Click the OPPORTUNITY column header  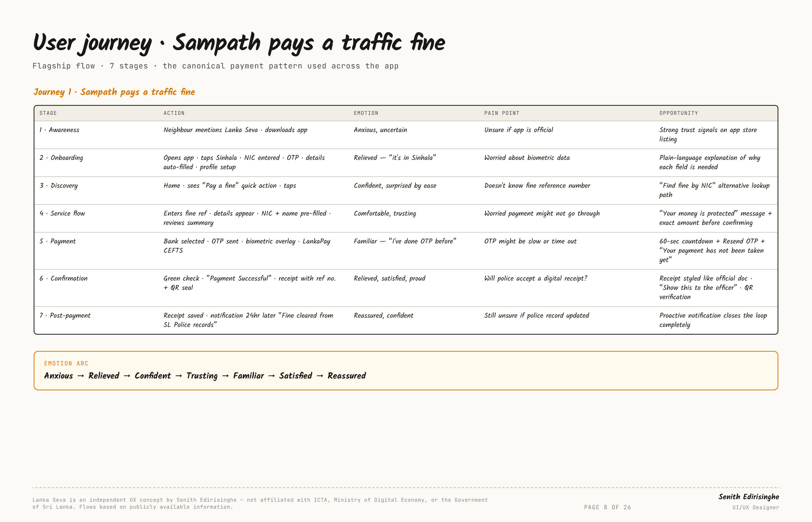pos(679,113)
